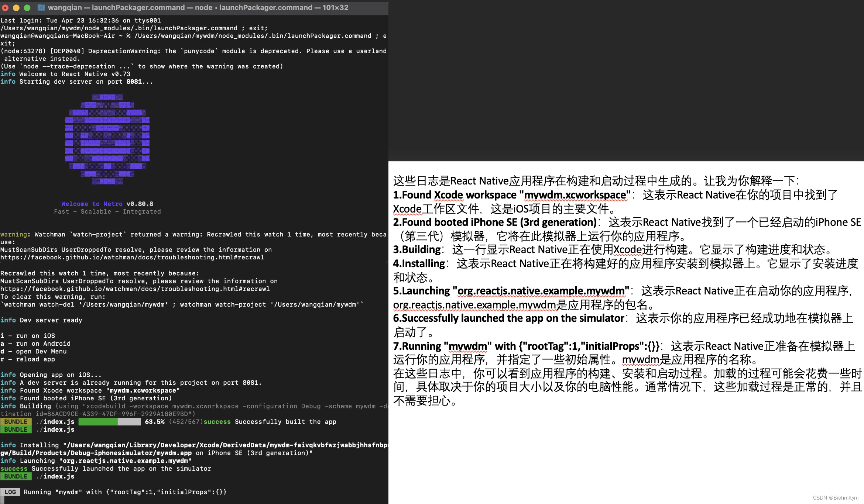Viewport: 864px width, 504px height.
Task: Close the launchPackager.command Terminal window
Action: point(6,7)
